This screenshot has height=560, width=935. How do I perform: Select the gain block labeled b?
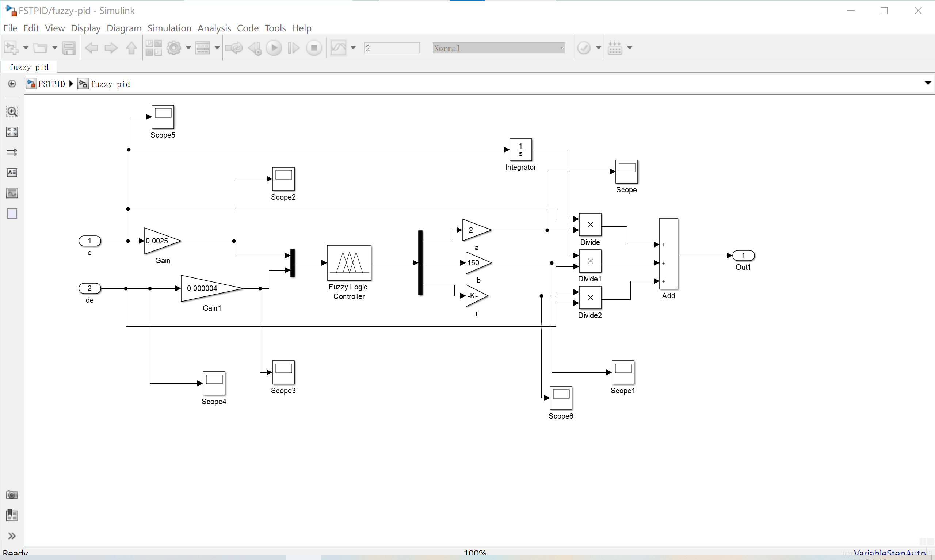(x=478, y=262)
